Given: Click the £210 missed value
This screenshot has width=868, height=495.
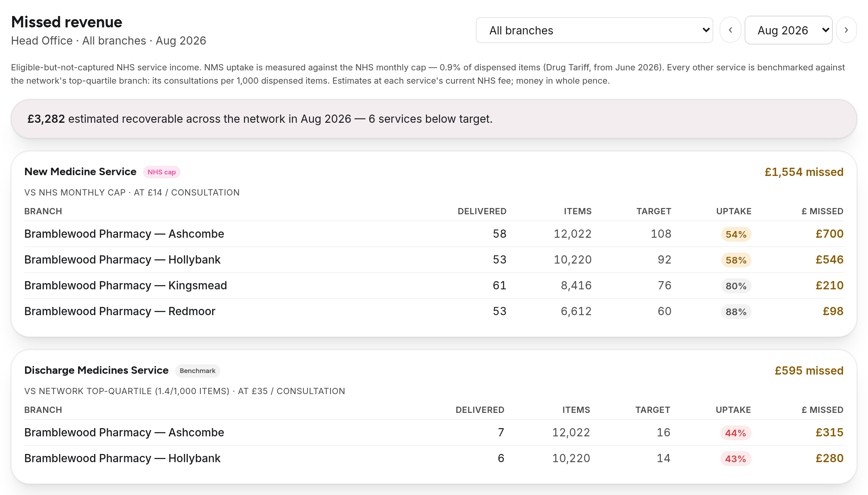Looking at the screenshot, I should point(829,285).
